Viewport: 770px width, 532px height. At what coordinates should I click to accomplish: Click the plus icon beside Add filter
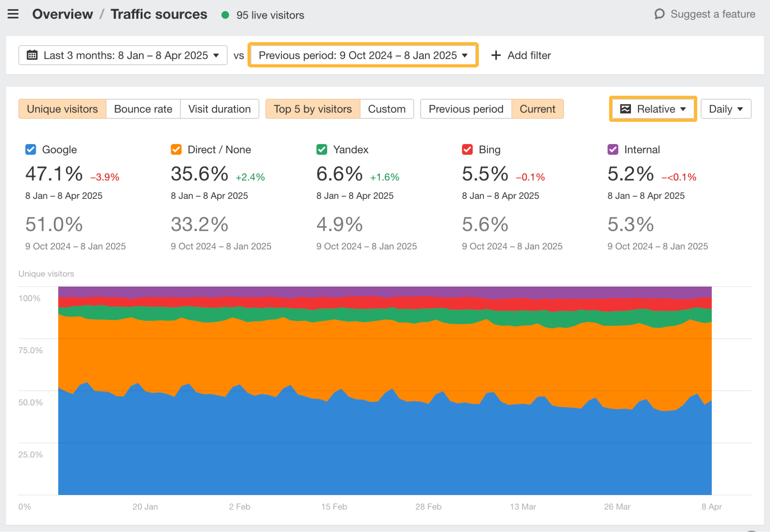click(x=496, y=55)
